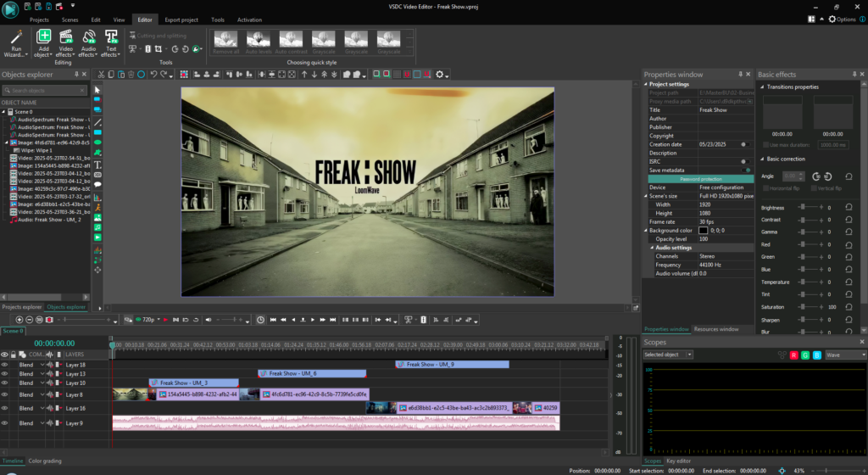Screen dimensions: 868x475
Task: Apply the Auto contrast quick style
Action: tap(292, 42)
